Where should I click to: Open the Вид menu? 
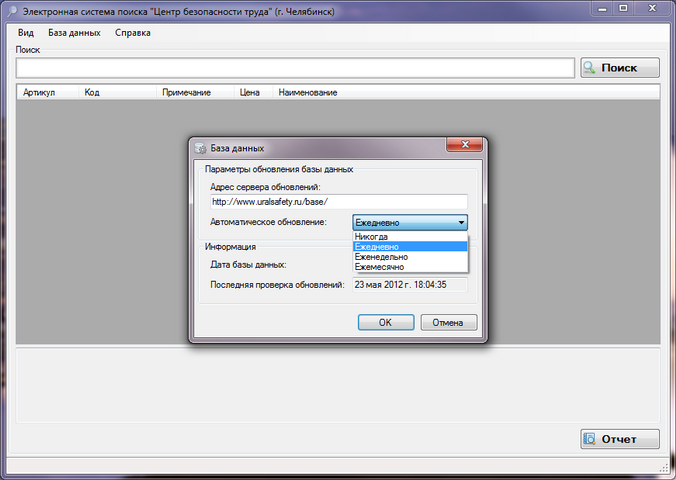26,32
